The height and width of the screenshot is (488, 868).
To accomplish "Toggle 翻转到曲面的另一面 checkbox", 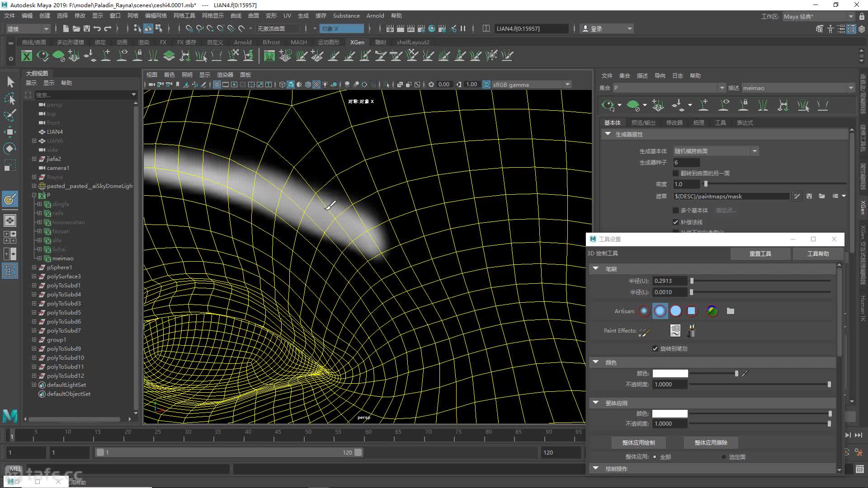I will (676, 173).
